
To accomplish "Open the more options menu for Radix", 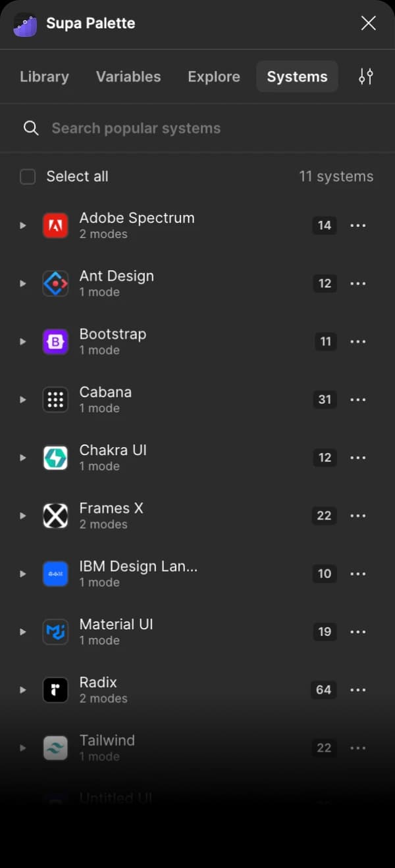I will [x=358, y=690].
